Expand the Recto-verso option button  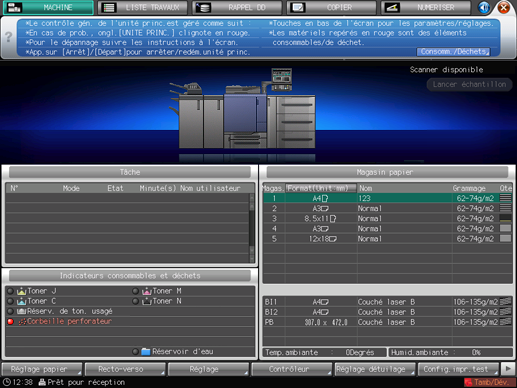point(125,369)
